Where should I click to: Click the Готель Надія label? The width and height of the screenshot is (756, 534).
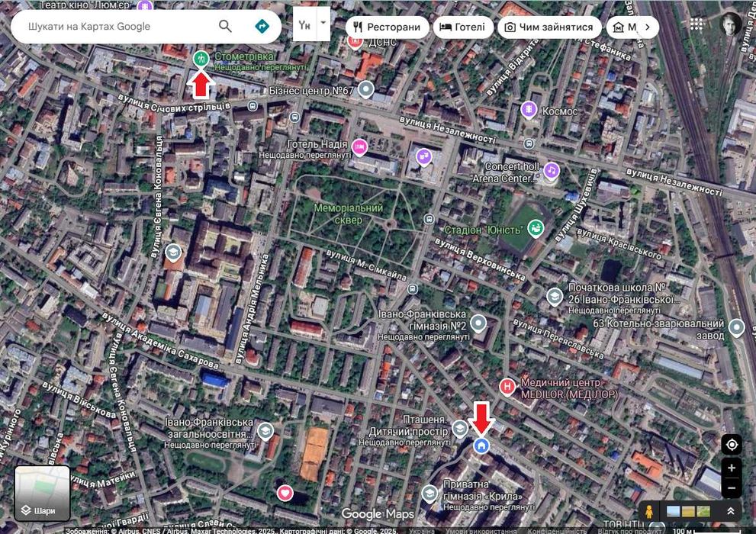(317, 143)
